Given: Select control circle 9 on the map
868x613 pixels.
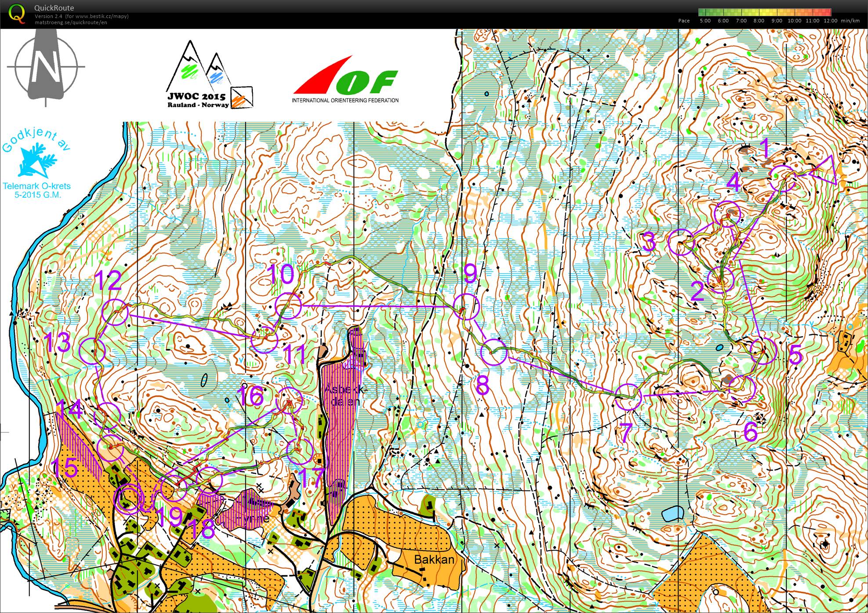Looking at the screenshot, I should click(466, 307).
